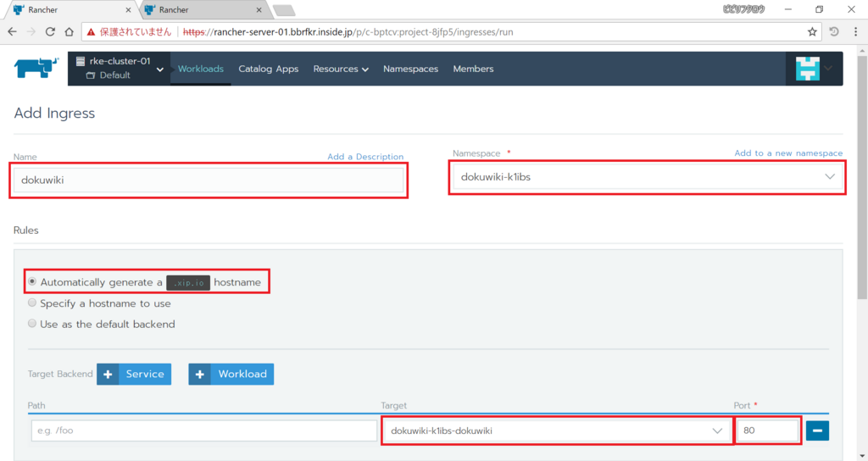The width and height of the screenshot is (868, 461).
Task: Add a Service target backend
Action: pos(134,374)
